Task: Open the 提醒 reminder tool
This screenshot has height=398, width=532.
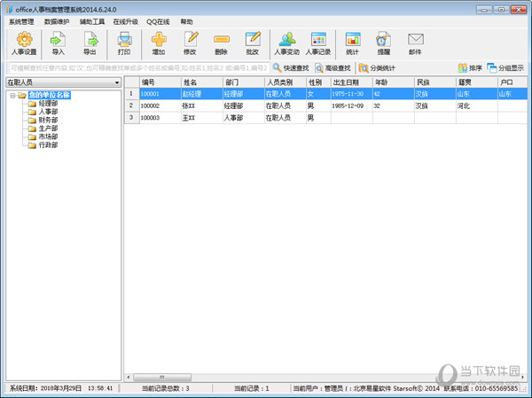Action: (383, 43)
